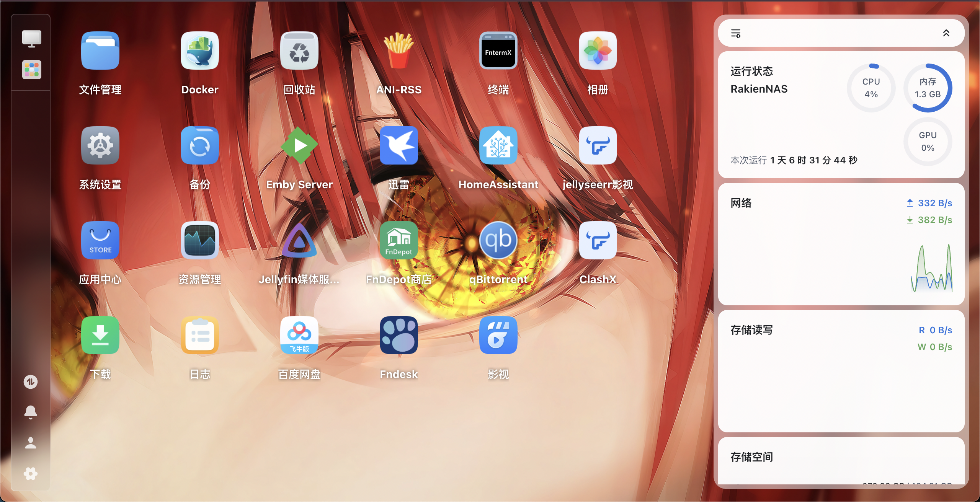Open HomeAssistant app icon
The height and width of the screenshot is (502, 980).
click(498, 146)
